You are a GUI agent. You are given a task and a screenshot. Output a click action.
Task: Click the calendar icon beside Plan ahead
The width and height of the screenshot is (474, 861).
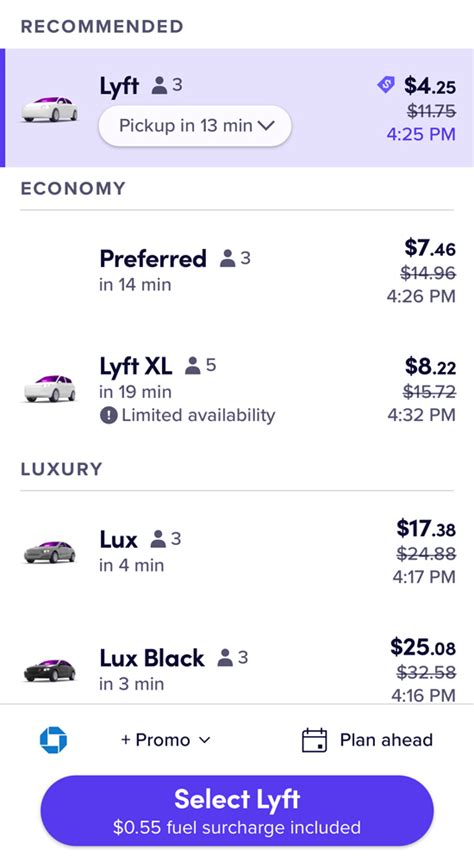[x=315, y=740]
